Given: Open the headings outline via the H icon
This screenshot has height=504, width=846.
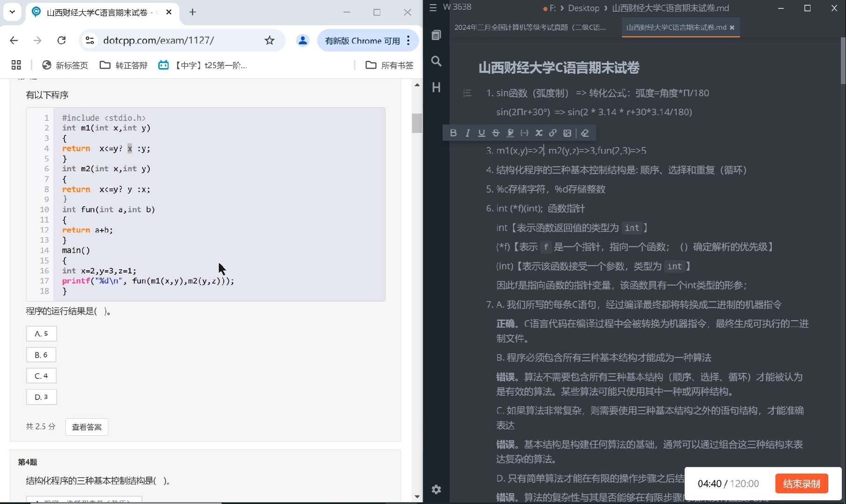Looking at the screenshot, I should (x=436, y=87).
